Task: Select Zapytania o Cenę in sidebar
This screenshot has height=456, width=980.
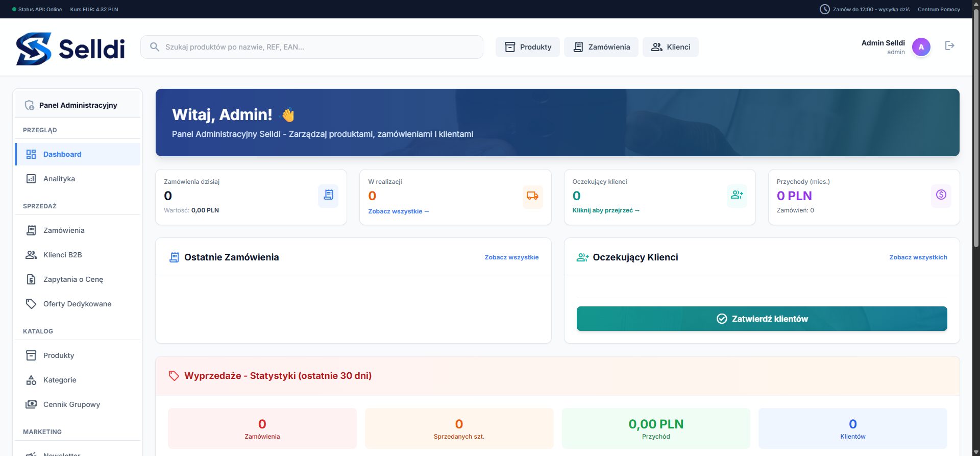Action: (x=78, y=279)
